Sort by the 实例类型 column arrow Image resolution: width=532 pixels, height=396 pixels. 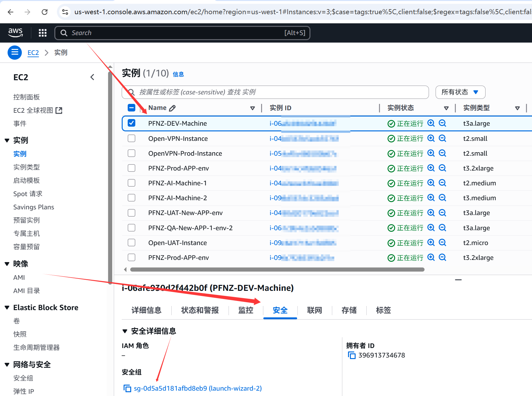click(x=517, y=108)
